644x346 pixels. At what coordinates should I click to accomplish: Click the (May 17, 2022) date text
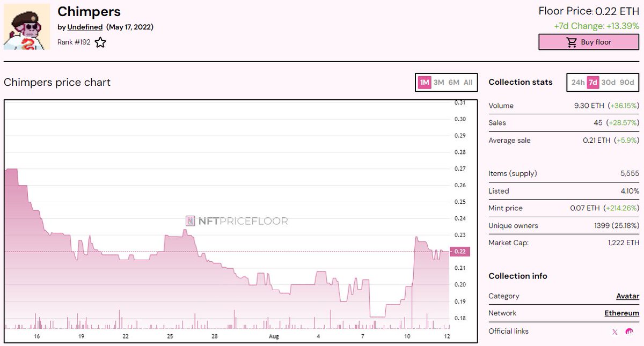(x=130, y=27)
